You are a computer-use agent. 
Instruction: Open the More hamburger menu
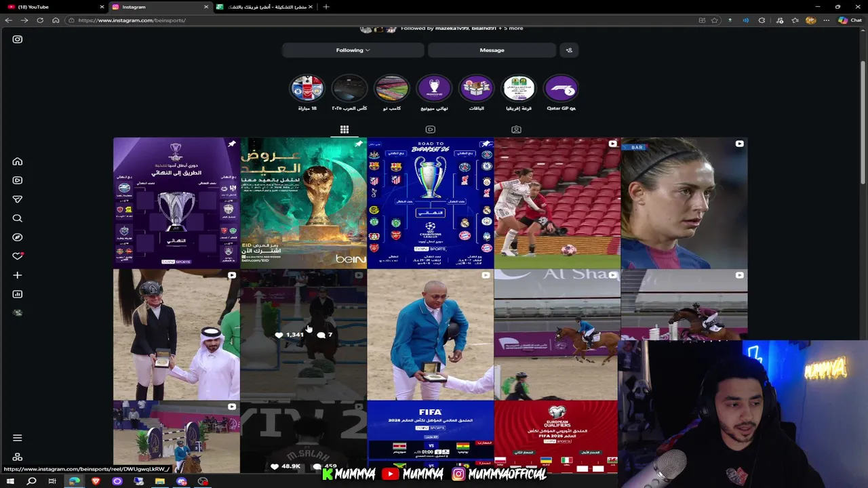[x=18, y=438]
